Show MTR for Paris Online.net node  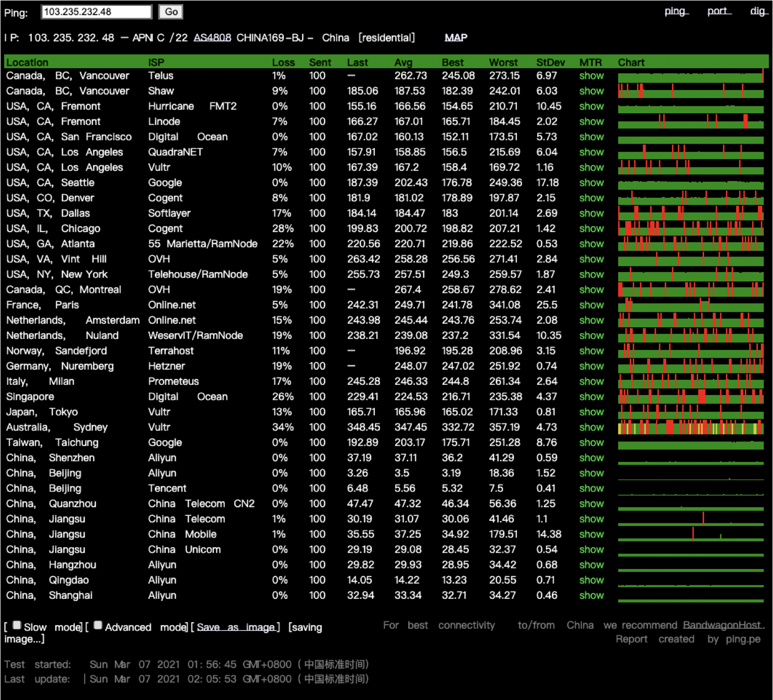591,304
